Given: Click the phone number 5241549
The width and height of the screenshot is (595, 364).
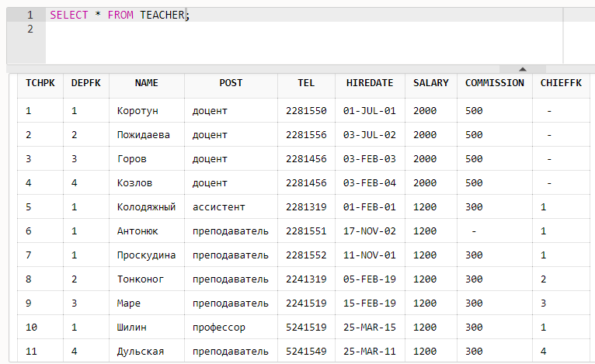Looking at the screenshot, I should pos(306,352).
